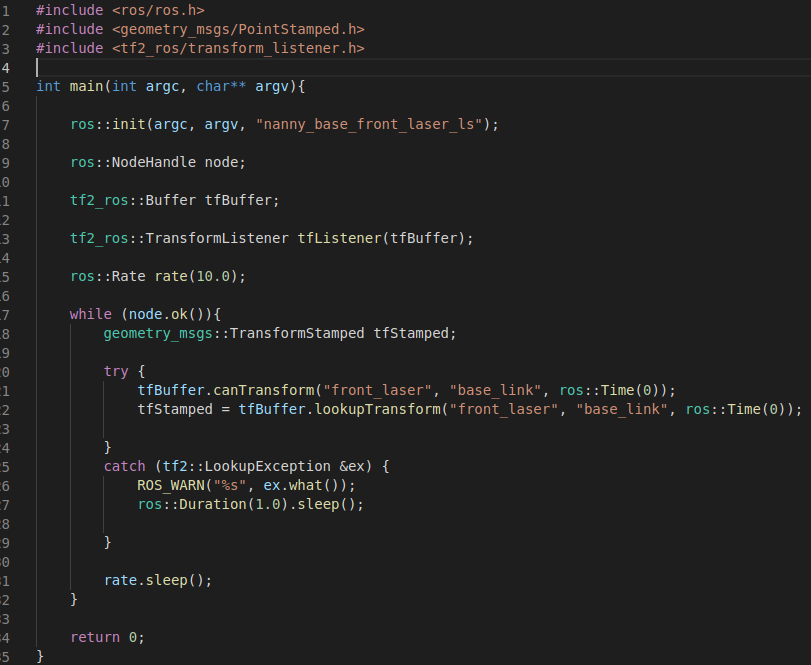Click the while keyword
The image size is (811, 665).
90,314
